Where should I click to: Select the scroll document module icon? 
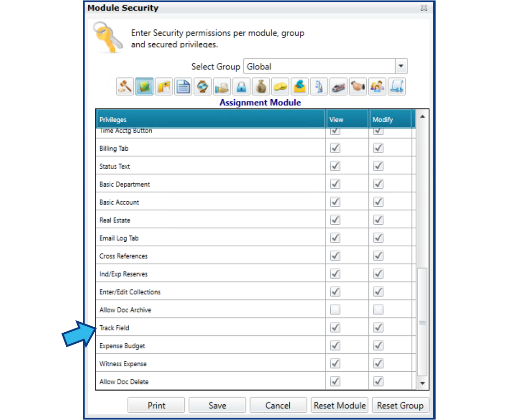click(x=397, y=87)
